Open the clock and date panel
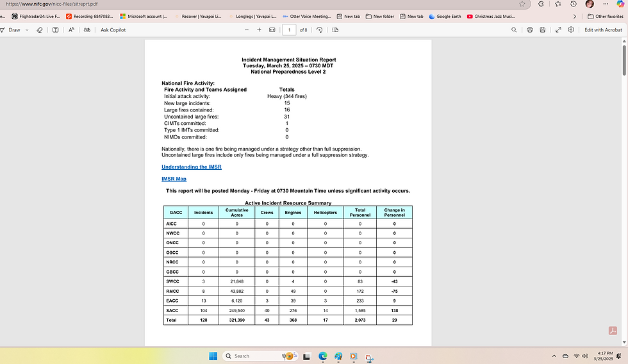Screen dimensions: 628x364 [x=604, y=356]
